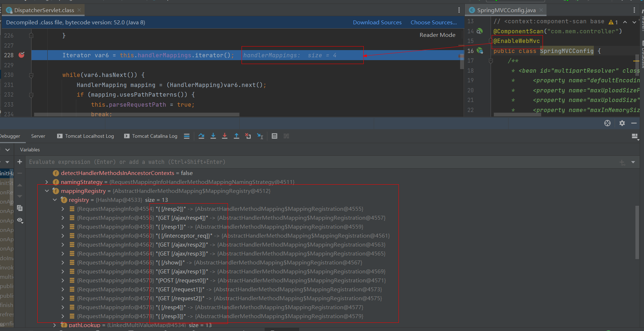This screenshot has width=644, height=331.
Task: Open SpringMVCConfig tab options (three dots)
Action: pos(634,10)
